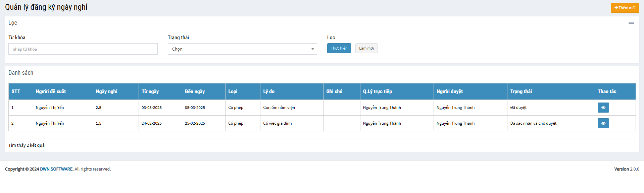Click the Trạng thái table column header

click(x=521, y=91)
